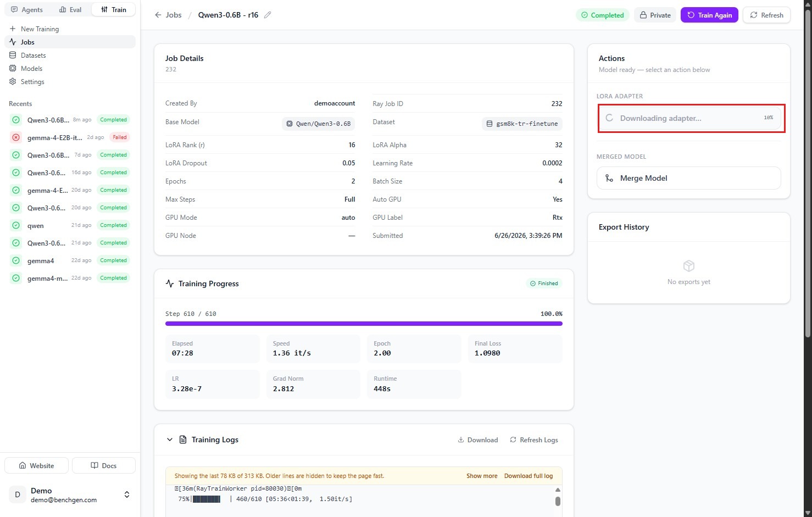The image size is (812, 517).
Task: Open the gemma-4-E recent job from 20d ago
Action: (x=70, y=190)
